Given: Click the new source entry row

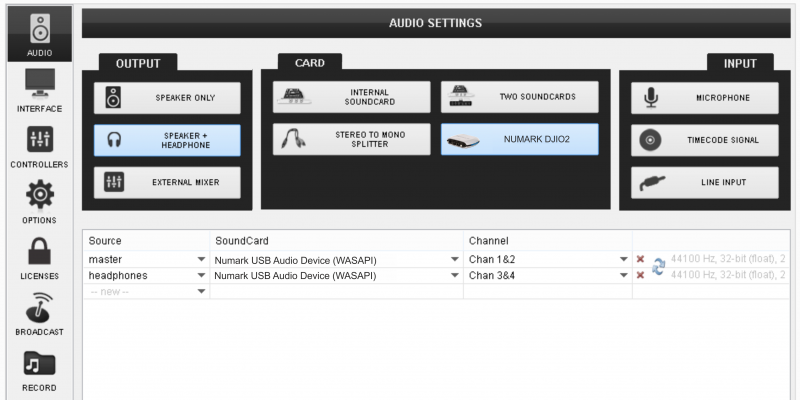Looking at the screenshot, I should click(146, 291).
